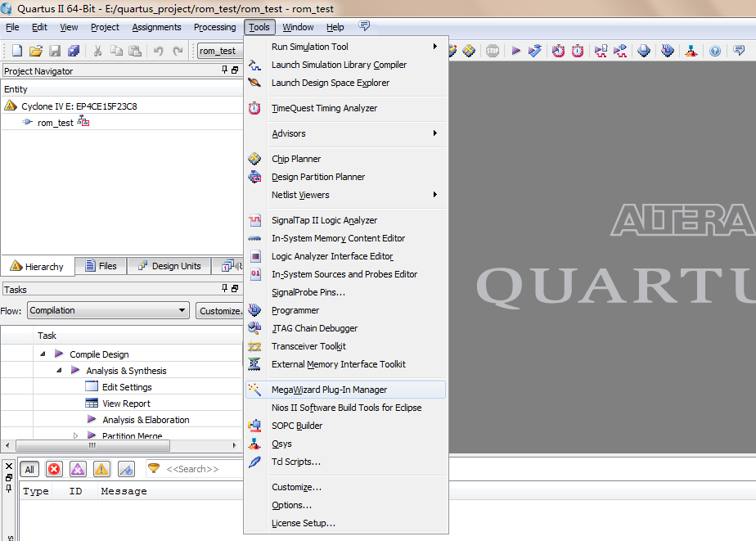This screenshot has width=756, height=541.
Task: Click the Stop Processing toolbar icon
Action: click(493, 51)
